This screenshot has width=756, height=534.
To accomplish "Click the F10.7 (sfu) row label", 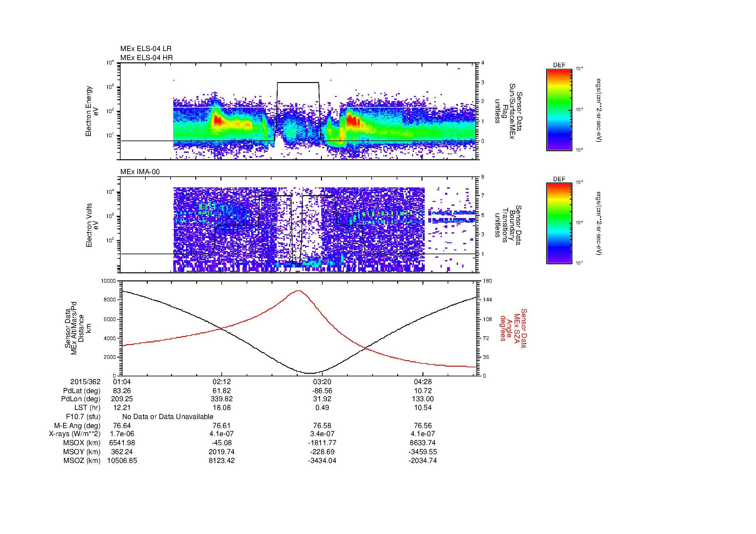I will (x=83, y=417).
